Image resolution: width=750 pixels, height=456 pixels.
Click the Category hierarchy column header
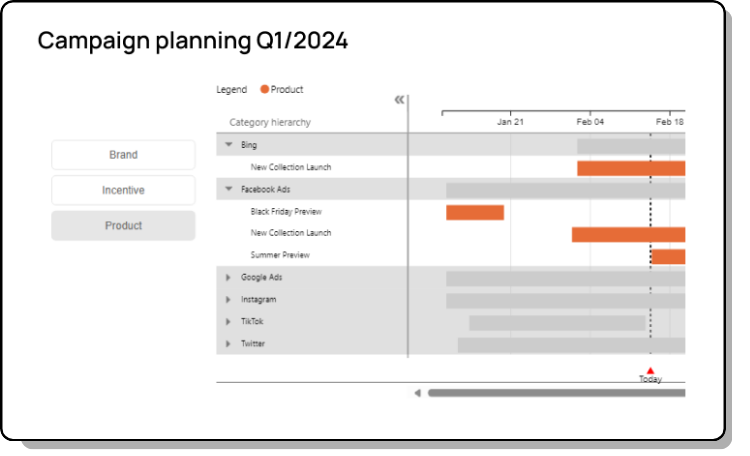(270, 122)
